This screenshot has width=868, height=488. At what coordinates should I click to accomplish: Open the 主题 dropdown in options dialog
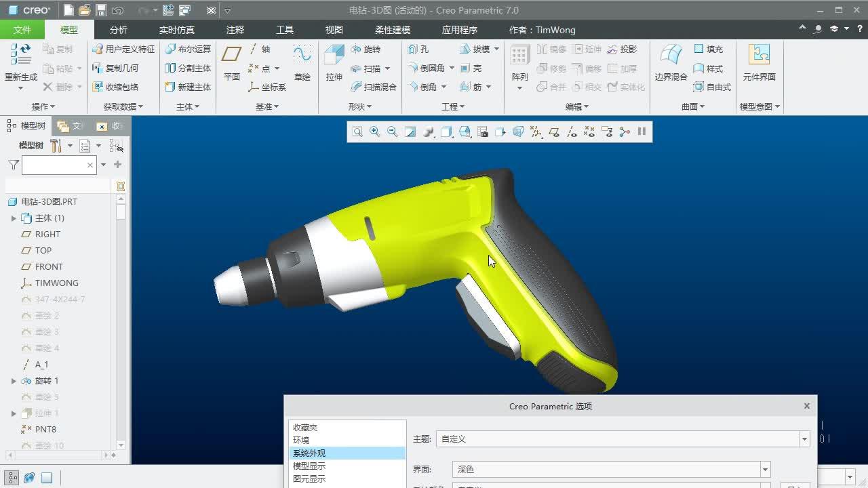(804, 439)
